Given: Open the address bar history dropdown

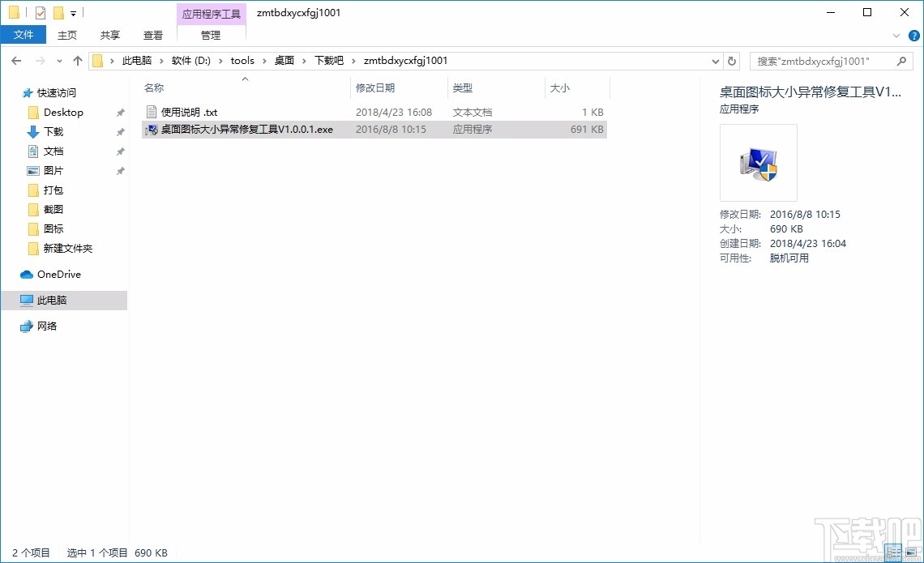Looking at the screenshot, I should click(x=714, y=60).
